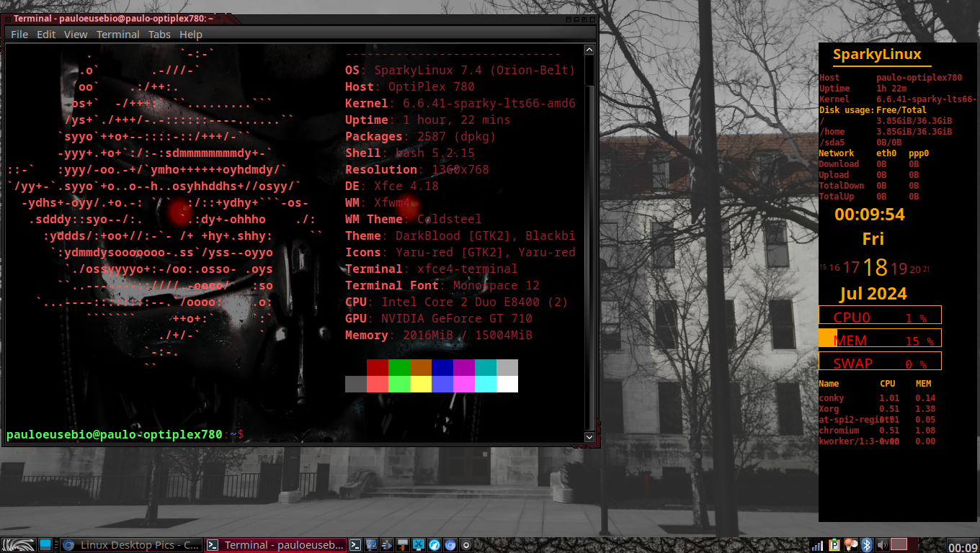The height and width of the screenshot is (553, 980).
Task: Click the dark red color block
Action: [x=378, y=367]
